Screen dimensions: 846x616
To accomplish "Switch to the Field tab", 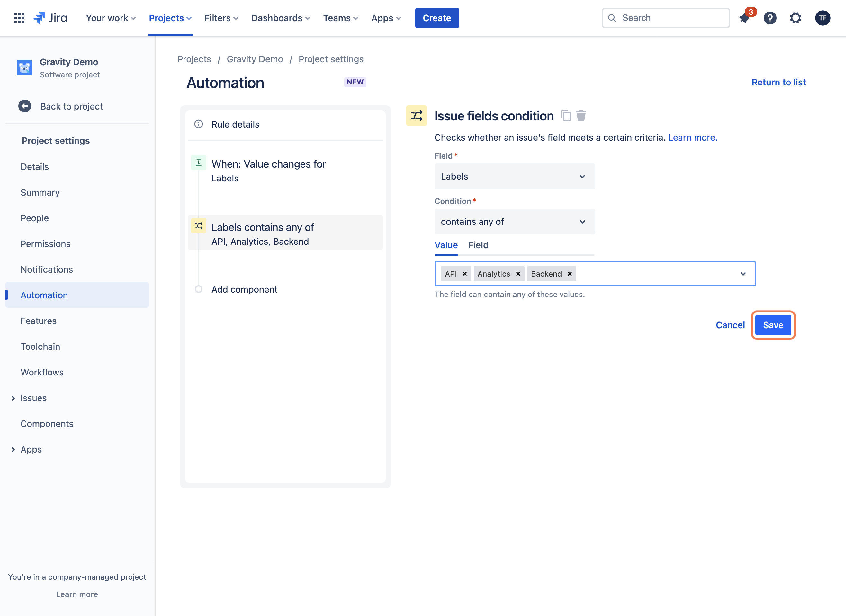I will [478, 245].
